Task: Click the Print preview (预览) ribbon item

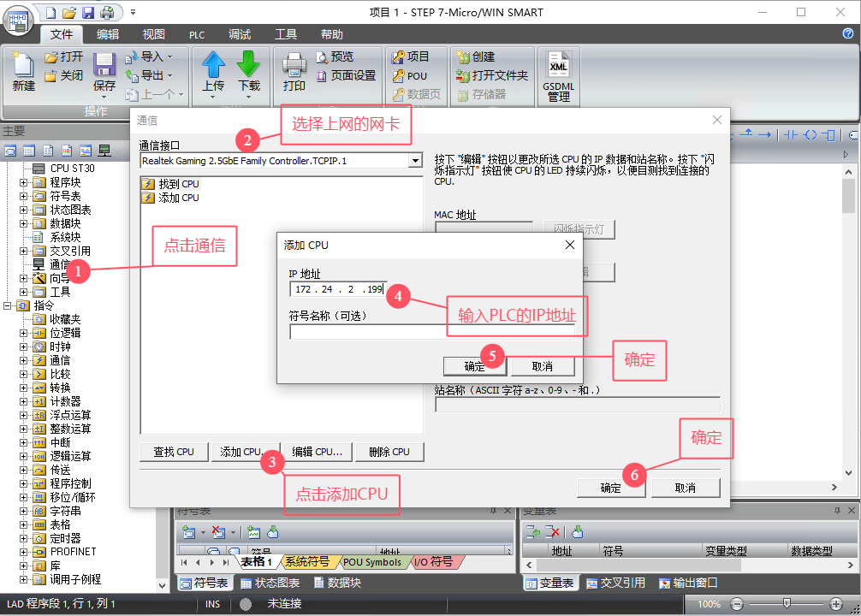Action: pyautogui.click(x=335, y=56)
